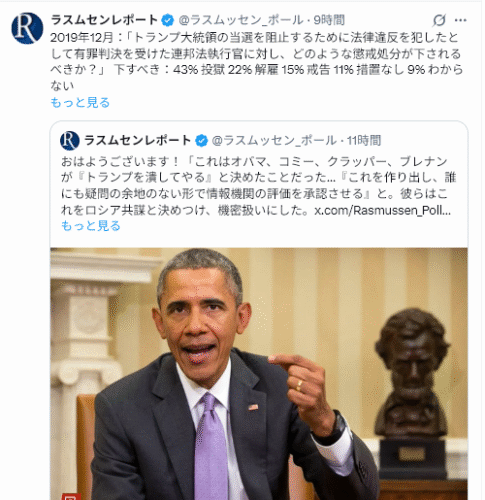The image size is (485, 500).
Task: Click the verified badge in quoted post
Action: pyautogui.click(x=201, y=141)
